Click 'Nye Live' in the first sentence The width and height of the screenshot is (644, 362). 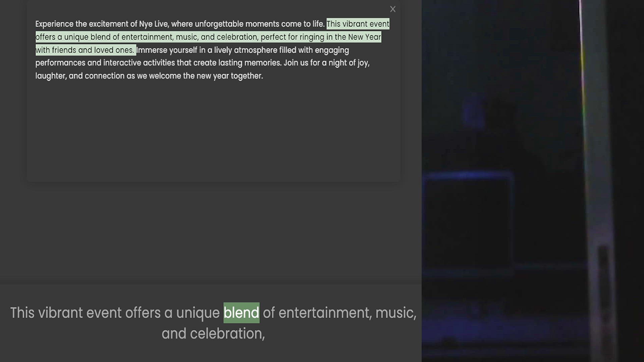[153, 24]
